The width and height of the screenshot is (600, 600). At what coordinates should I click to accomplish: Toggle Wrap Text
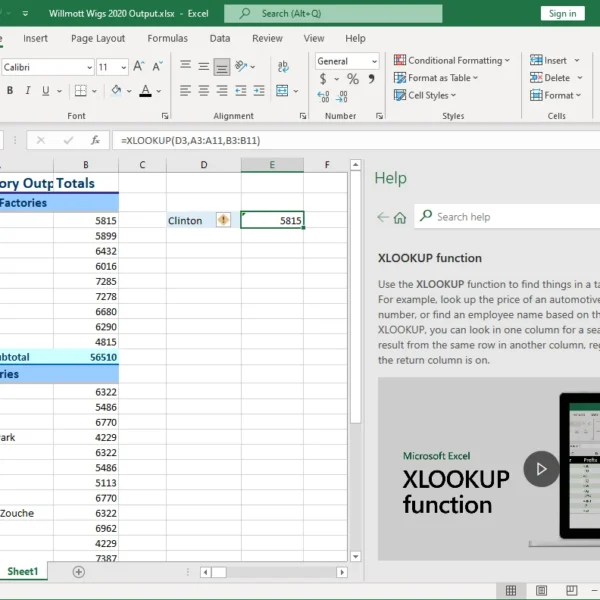[283, 67]
